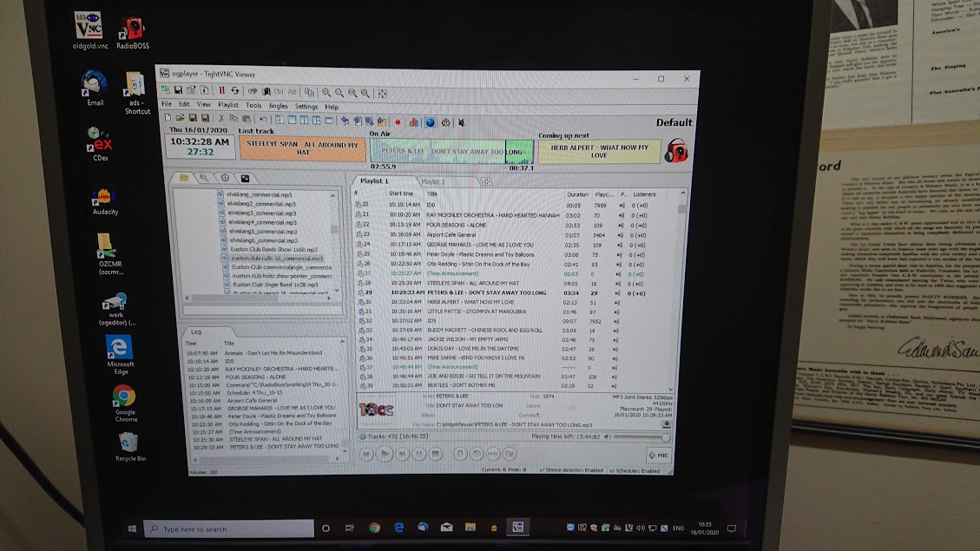The width and height of the screenshot is (980, 551).
Task: Toggle the Silence detector status
Action: [x=571, y=470]
